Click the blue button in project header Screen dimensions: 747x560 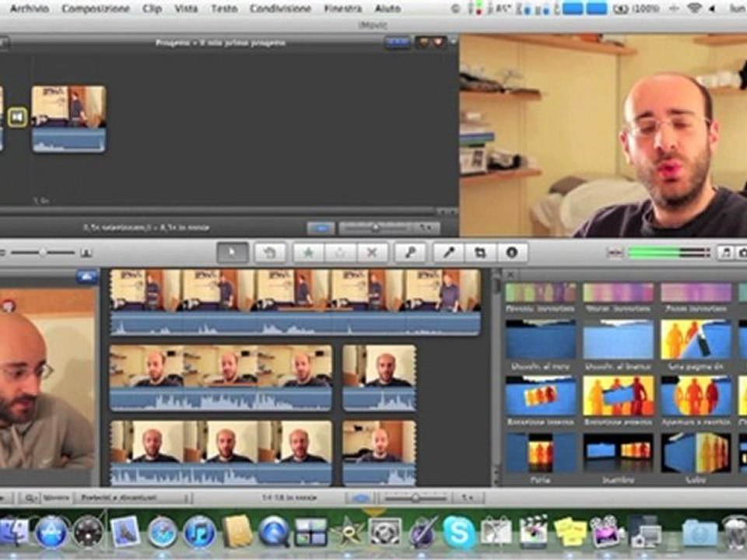pyautogui.click(x=397, y=43)
